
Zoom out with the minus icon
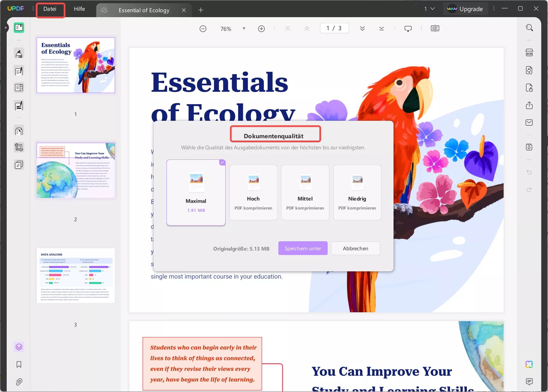203,29
